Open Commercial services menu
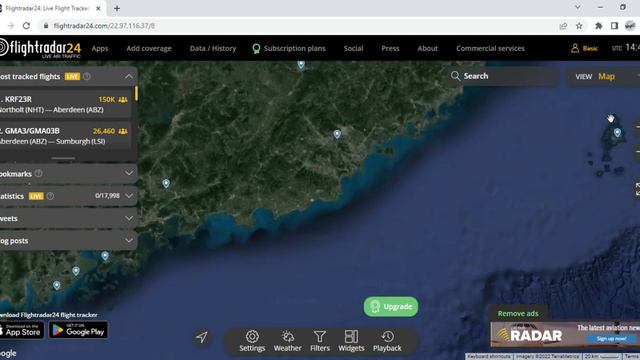 (490, 48)
